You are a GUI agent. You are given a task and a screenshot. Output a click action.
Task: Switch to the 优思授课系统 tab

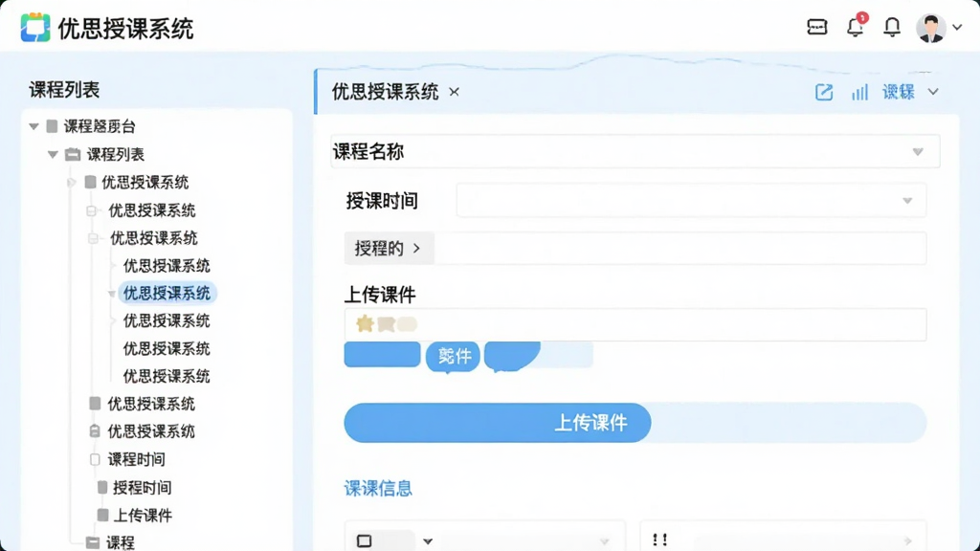(x=385, y=92)
